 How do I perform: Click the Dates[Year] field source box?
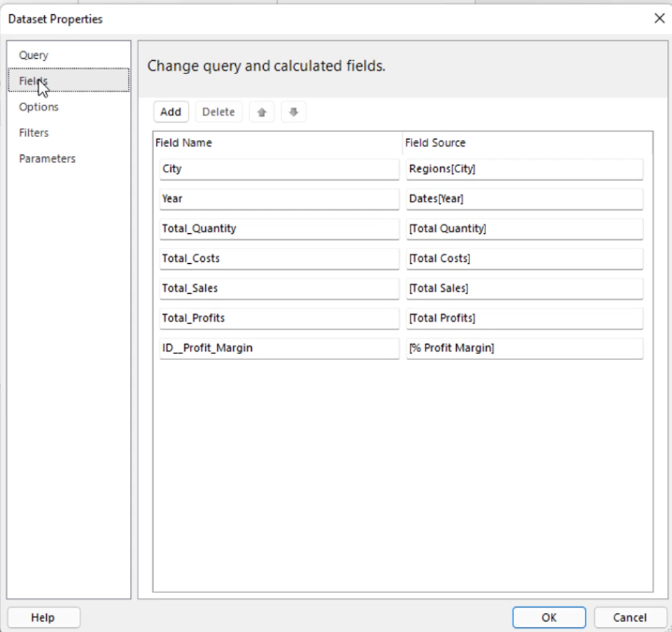pos(525,198)
